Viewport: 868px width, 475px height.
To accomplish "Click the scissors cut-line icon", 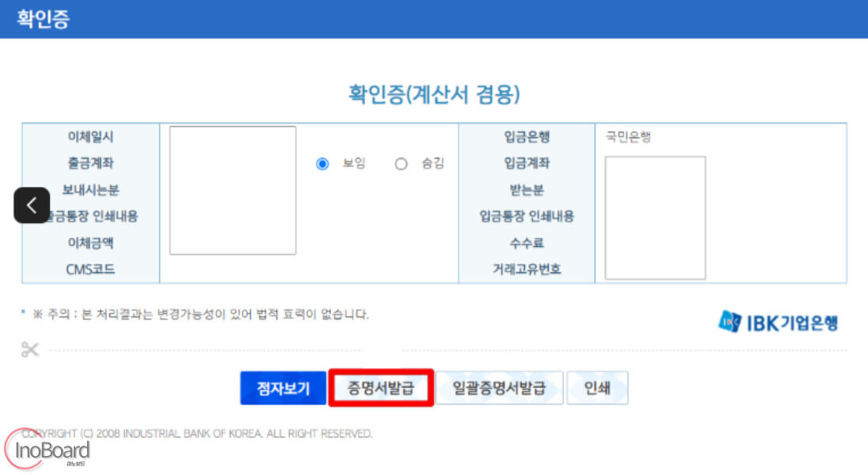I will (30, 349).
